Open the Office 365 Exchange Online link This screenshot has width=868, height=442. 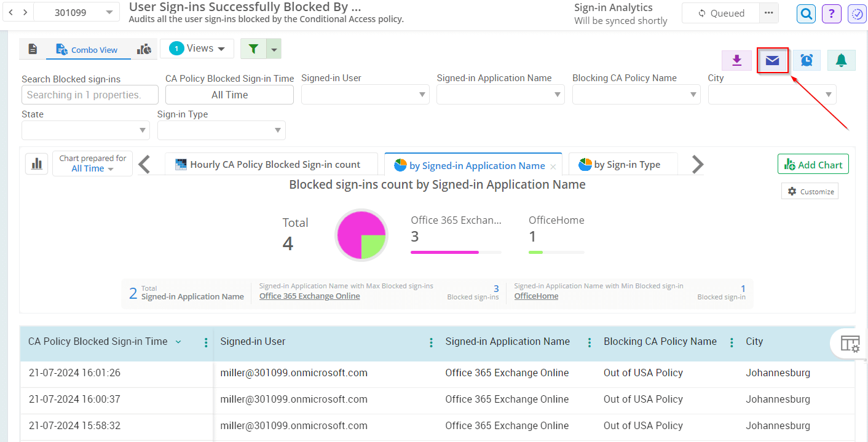pos(309,296)
